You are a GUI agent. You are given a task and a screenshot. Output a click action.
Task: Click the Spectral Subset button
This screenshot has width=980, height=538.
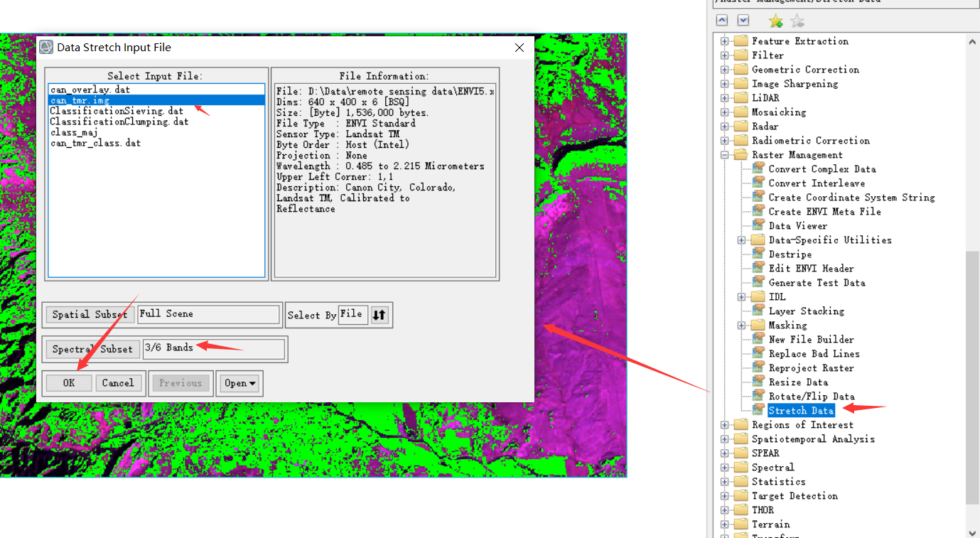pyautogui.click(x=92, y=350)
